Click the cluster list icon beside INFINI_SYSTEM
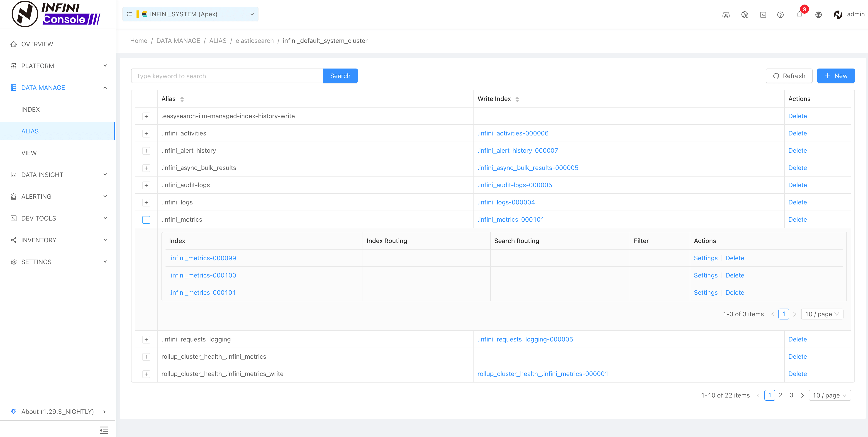 [x=129, y=14]
